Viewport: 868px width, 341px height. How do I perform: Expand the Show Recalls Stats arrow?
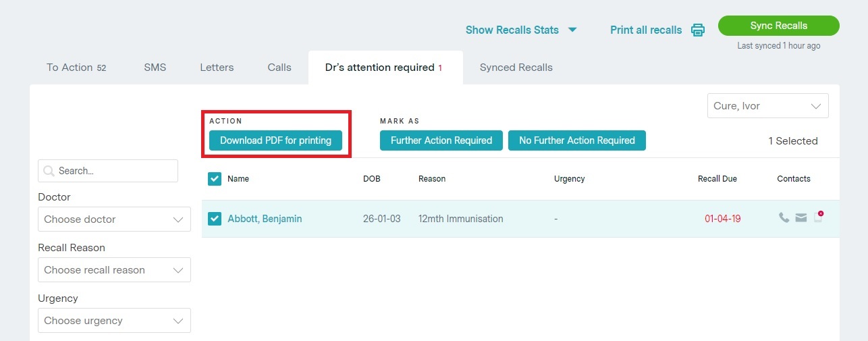pos(572,30)
